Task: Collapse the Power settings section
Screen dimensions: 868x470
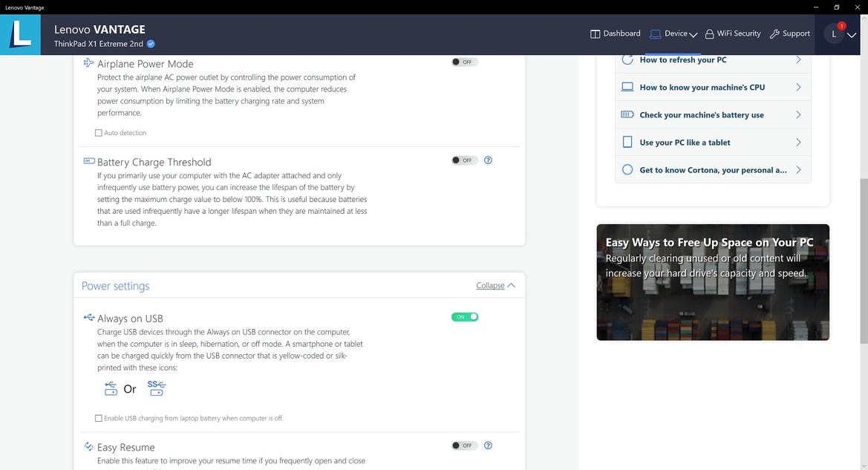Action: click(495, 286)
